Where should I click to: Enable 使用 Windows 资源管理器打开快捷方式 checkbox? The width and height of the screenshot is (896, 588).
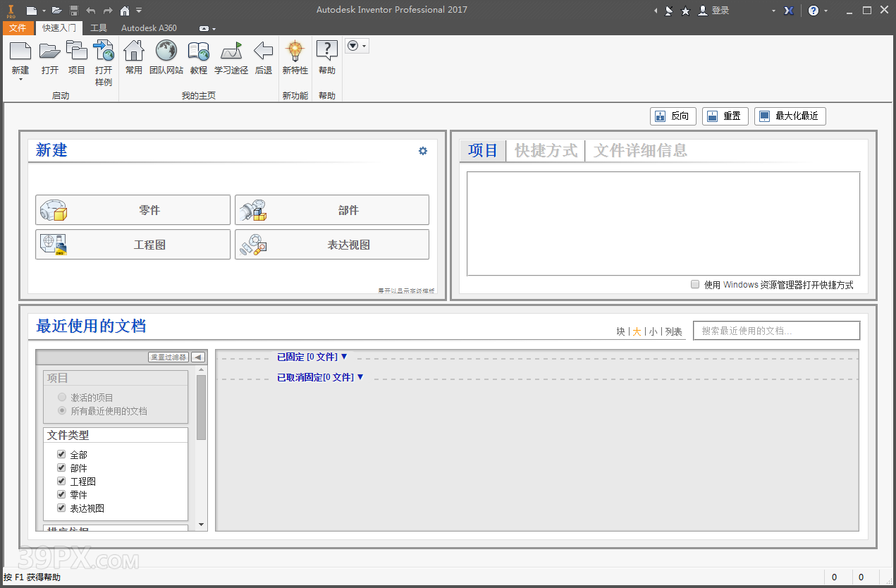[x=695, y=284]
